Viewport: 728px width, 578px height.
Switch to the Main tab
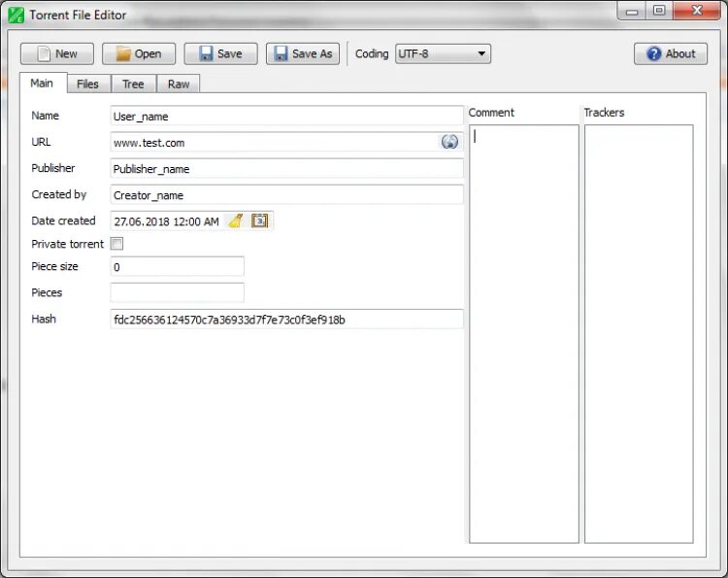pos(43,84)
